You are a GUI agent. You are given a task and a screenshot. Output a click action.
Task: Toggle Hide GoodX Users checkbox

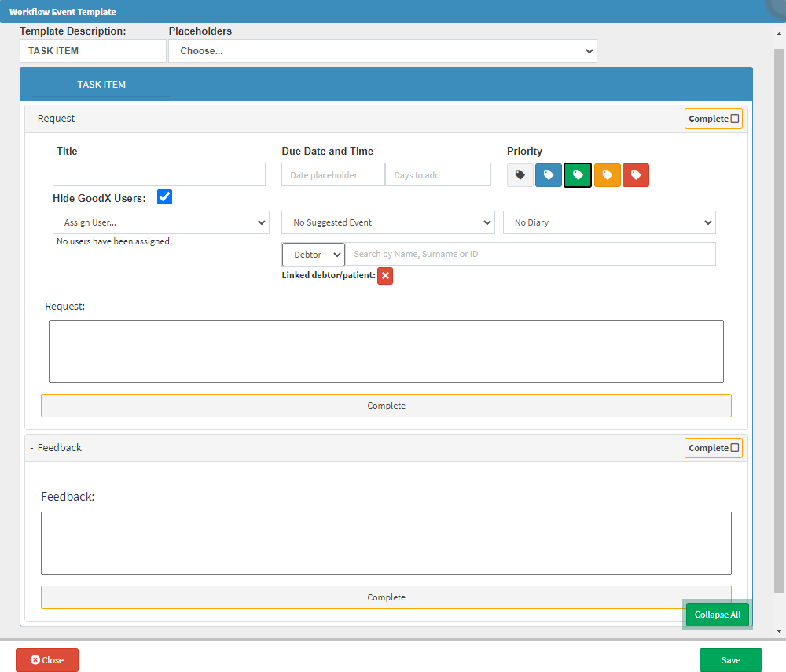(164, 197)
